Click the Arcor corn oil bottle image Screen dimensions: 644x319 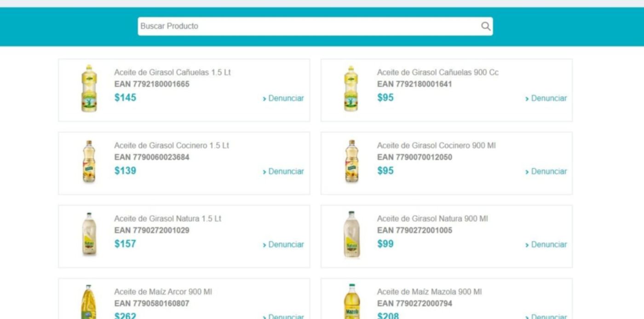click(89, 302)
